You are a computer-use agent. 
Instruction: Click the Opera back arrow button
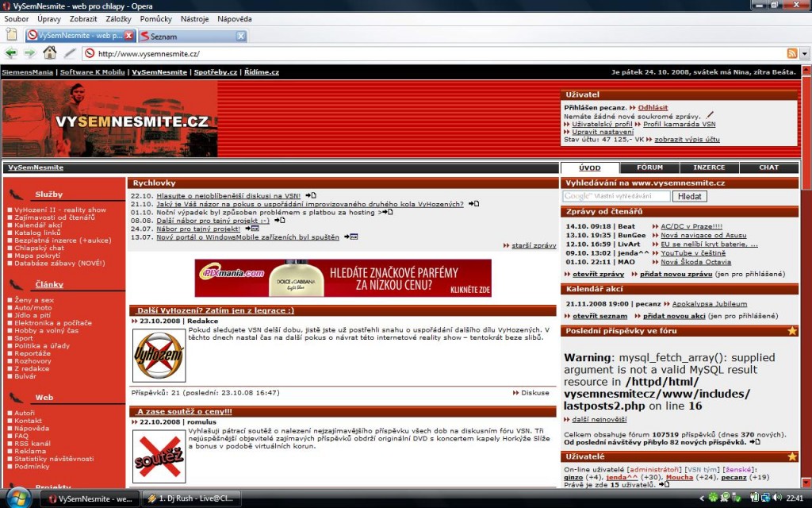(x=11, y=53)
